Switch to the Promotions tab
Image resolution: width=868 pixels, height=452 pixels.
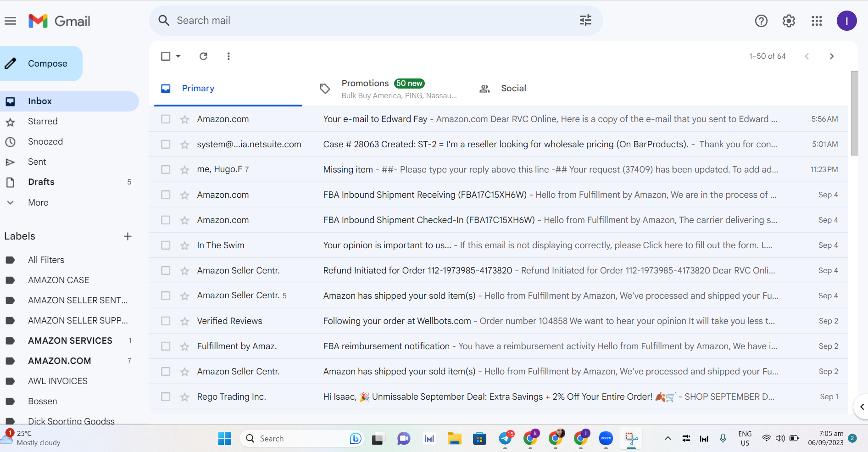click(x=388, y=89)
